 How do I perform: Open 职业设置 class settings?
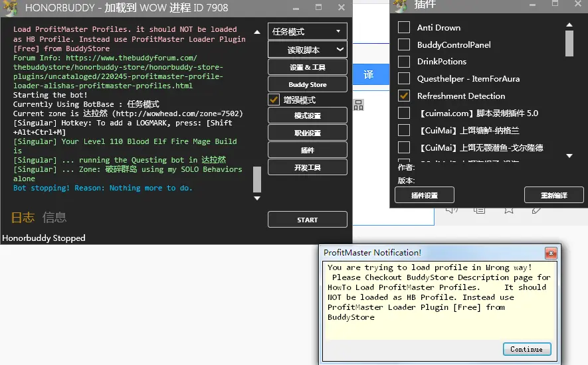click(308, 133)
